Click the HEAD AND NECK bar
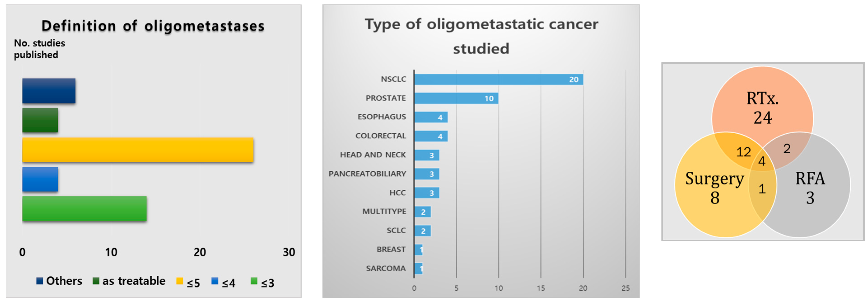Image resolution: width=868 pixels, height=303 pixels. tap(427, 155)
